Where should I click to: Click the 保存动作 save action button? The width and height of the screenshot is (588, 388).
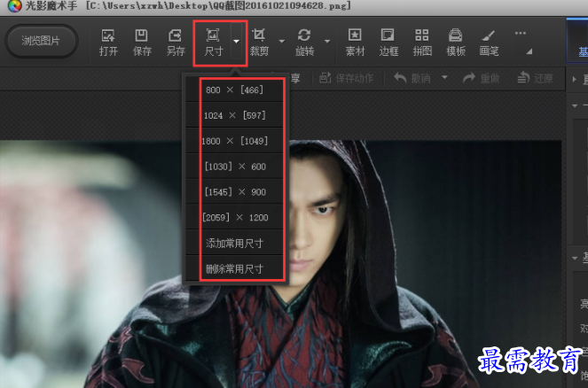click(346, 78)
